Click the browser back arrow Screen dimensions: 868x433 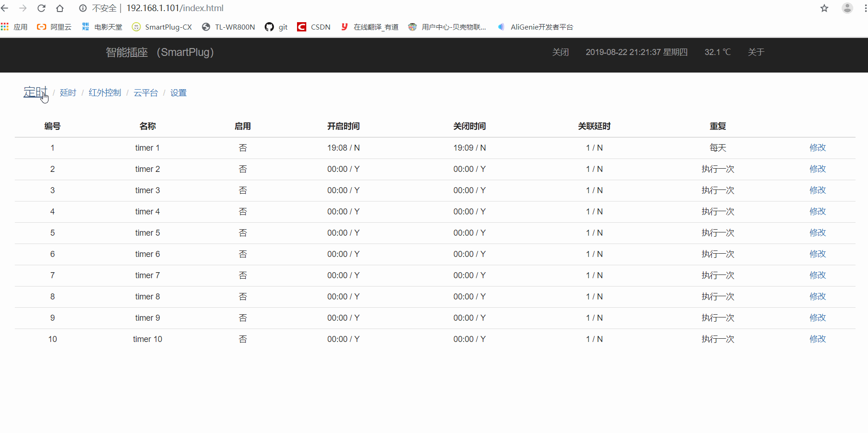click(5, 8)
